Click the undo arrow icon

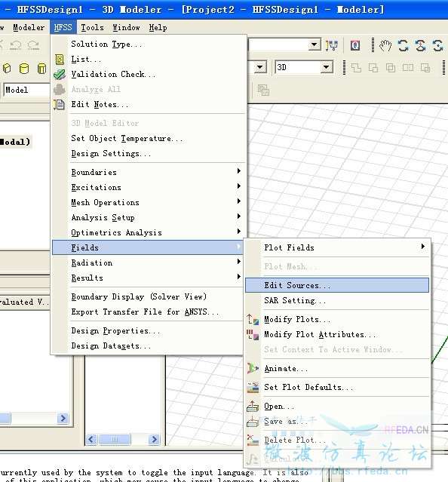click(x=15, y=45)
